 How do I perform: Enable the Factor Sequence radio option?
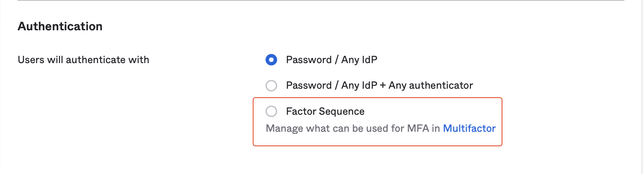pos(271,112)
